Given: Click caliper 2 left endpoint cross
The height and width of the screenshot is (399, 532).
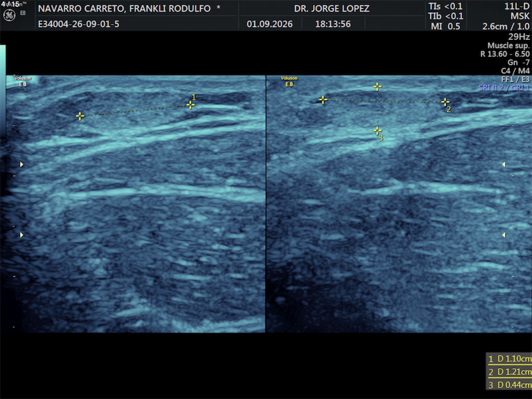Looking at the screenshot, I should [x=323, y=100].
